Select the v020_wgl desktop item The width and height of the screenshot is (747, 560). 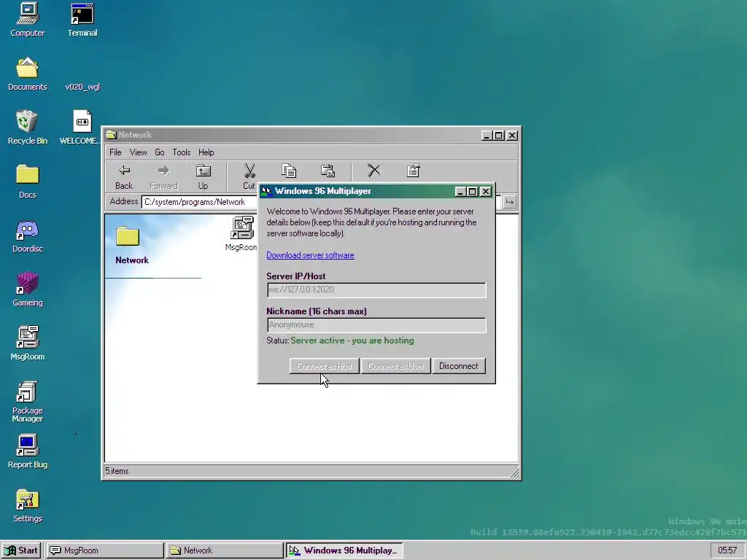coord(82,87)
